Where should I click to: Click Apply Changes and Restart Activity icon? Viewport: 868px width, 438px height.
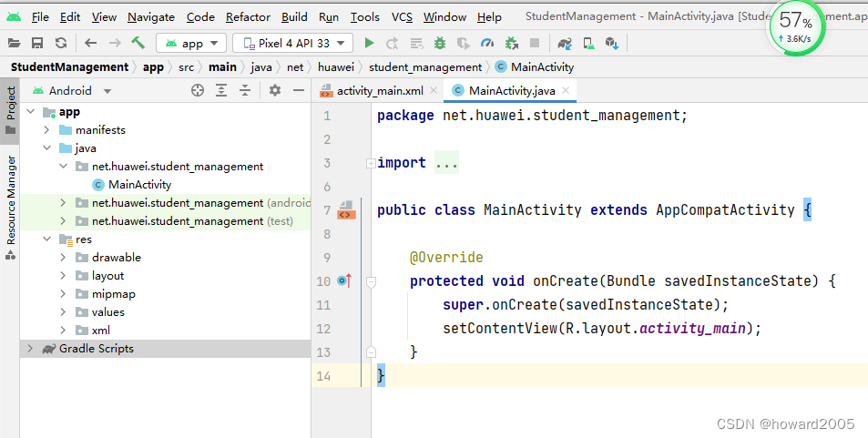point(393,43)
